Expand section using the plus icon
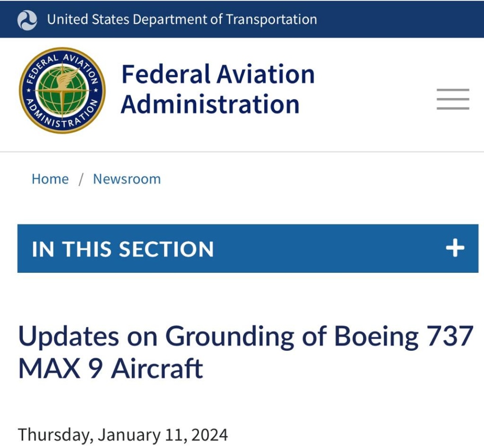 coord(455,248)
